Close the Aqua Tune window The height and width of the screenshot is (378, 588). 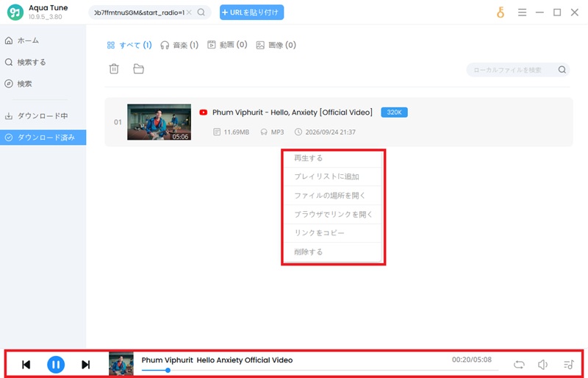(575, 13)
